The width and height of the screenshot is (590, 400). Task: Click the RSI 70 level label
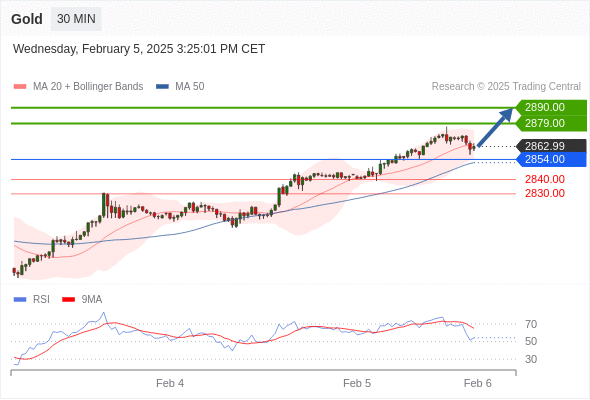click(531, 324)
